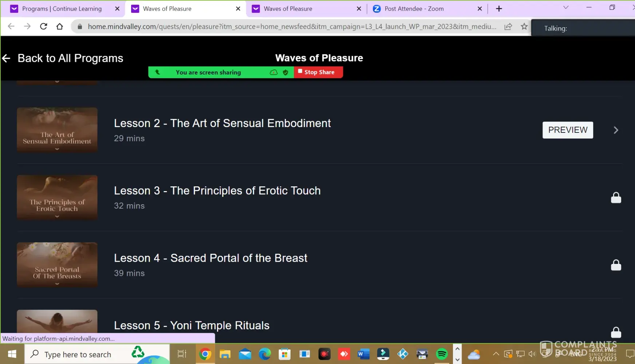Select Lesson 2 - The Art of Sensual Embodiment title
The height and width of the screenshot is (364, 635).
(x=222, y=123)
